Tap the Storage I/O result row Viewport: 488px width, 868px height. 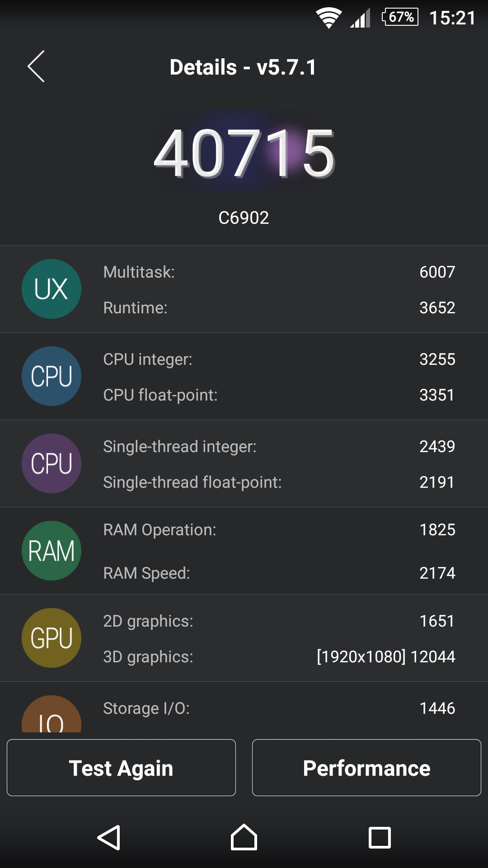click(x=279, y=708)
